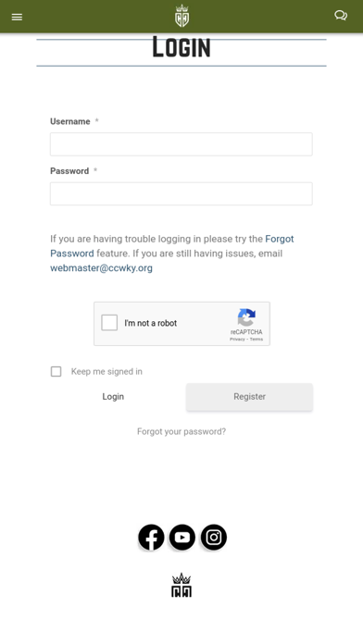The image size is (363, 644).
Task: Focus the Password input field
Action: point(181,194)
